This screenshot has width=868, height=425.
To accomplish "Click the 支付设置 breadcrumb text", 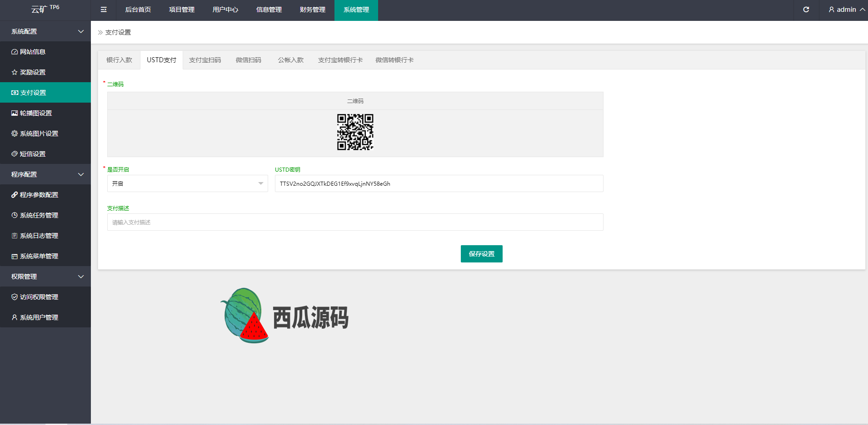I will pos(118,32).
